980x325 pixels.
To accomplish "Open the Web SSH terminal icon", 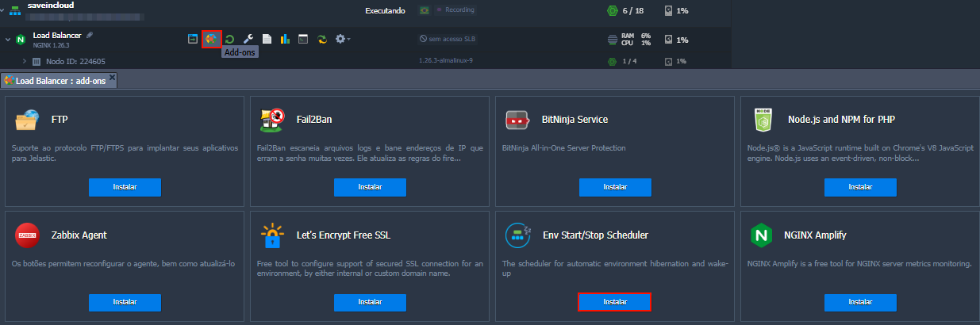I will pos(303,39).
